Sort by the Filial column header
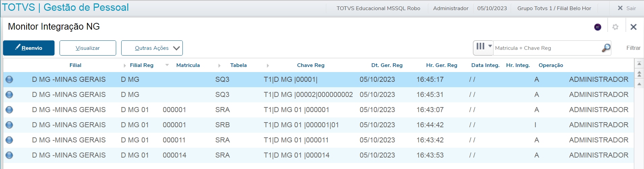This screenshot has height=169, width=644. tap(75, 65)
